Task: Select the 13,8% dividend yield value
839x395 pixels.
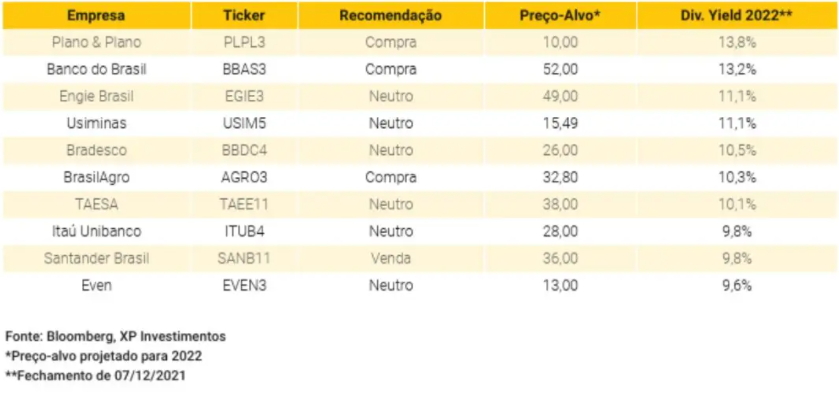Action: coord(736,42)
